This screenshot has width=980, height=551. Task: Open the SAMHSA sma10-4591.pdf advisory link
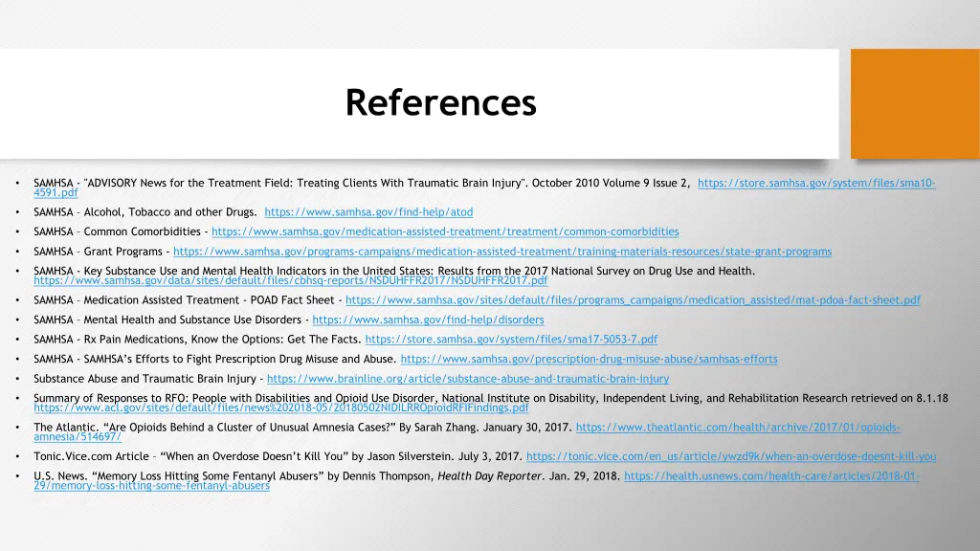point(816,183)
